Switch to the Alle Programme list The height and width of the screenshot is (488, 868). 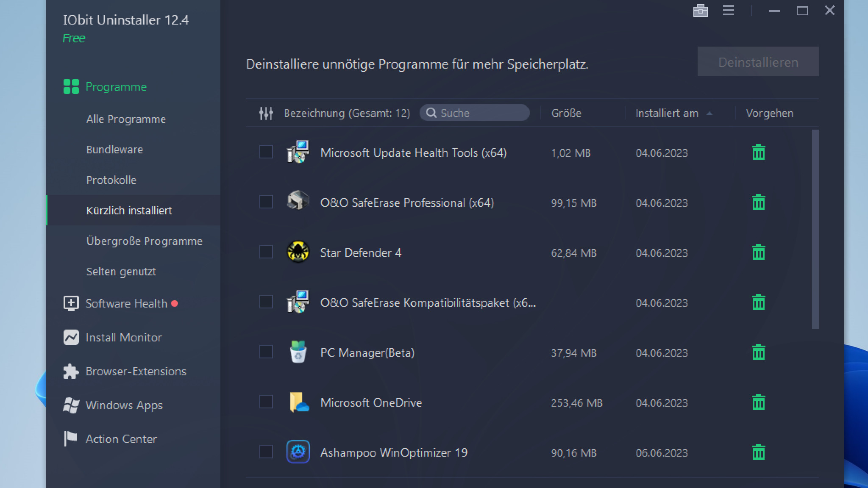tap(126, 119)
